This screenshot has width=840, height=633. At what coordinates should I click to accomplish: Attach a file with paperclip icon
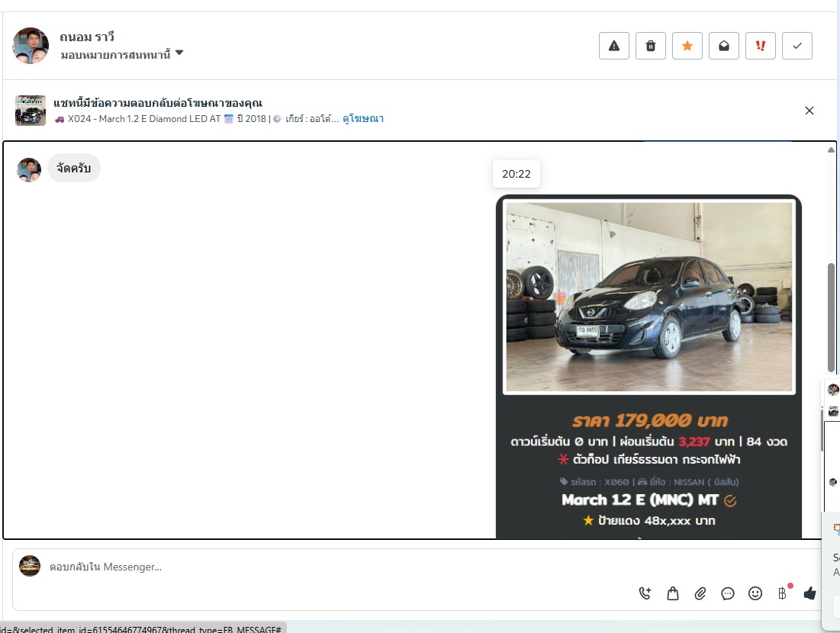[x=700, y=593]
